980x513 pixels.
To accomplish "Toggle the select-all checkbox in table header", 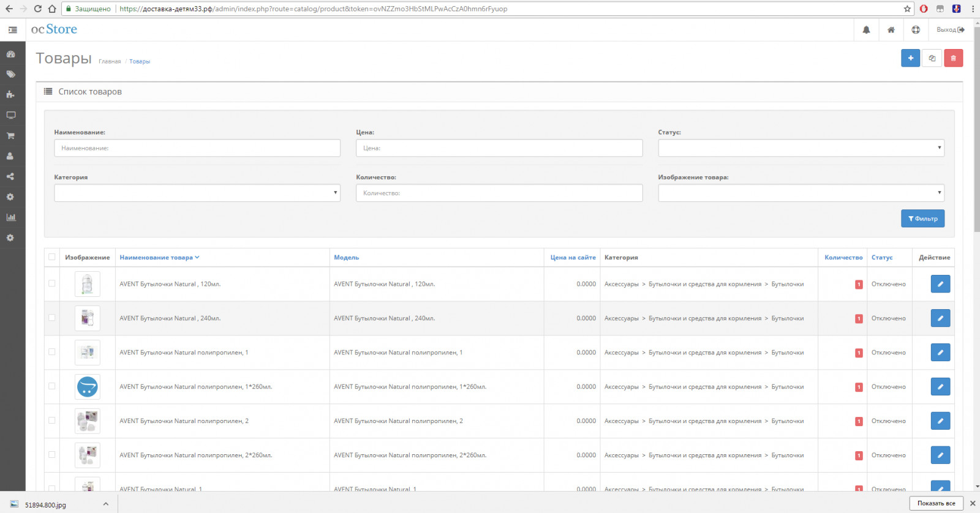I will pos(52,257).
